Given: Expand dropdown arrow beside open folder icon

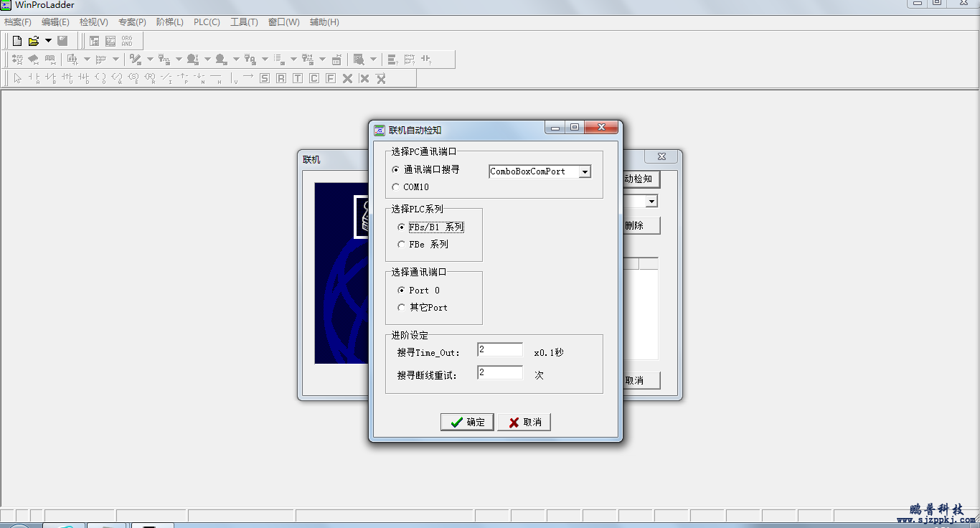Looking at the screenshot, I should point(48,41).
